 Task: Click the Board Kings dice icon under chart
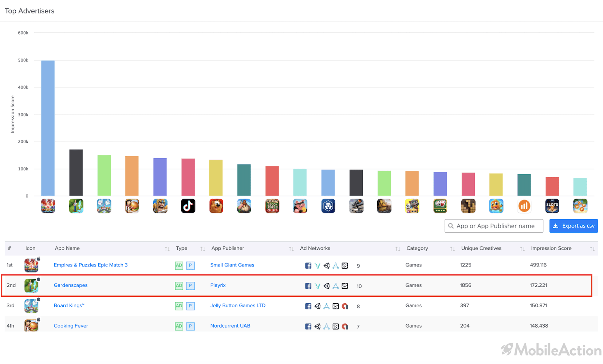point(104,206)
